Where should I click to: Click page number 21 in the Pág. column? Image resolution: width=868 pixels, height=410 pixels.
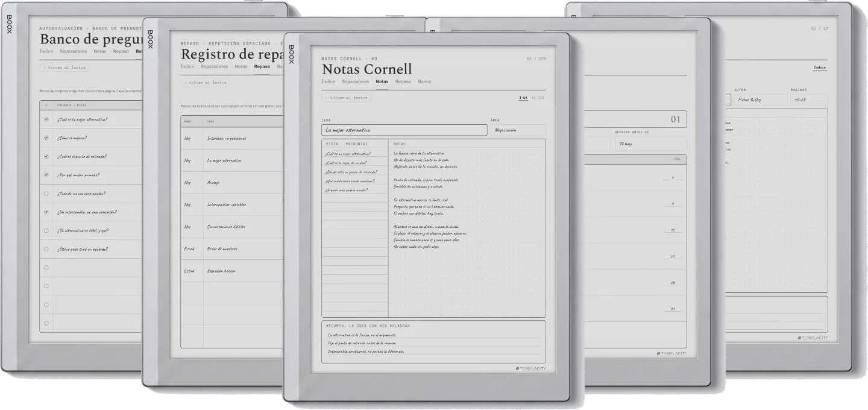[x=672, y=257]
